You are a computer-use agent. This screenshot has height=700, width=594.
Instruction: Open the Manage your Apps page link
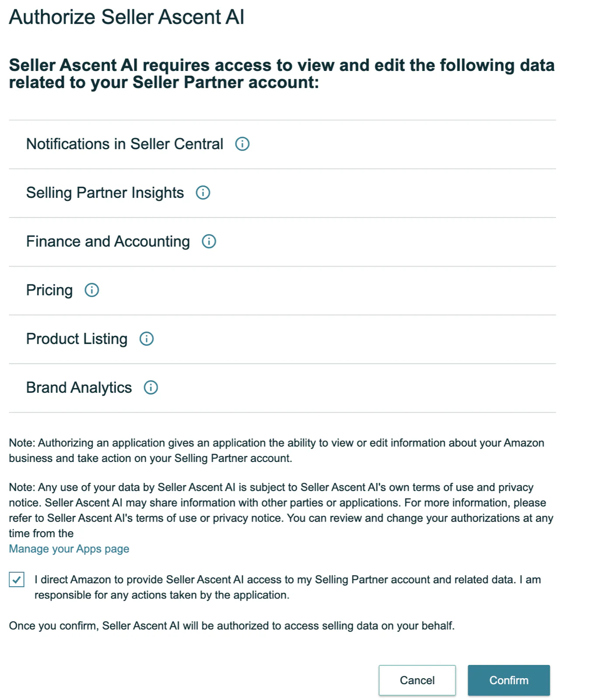[x=68, y=548]
